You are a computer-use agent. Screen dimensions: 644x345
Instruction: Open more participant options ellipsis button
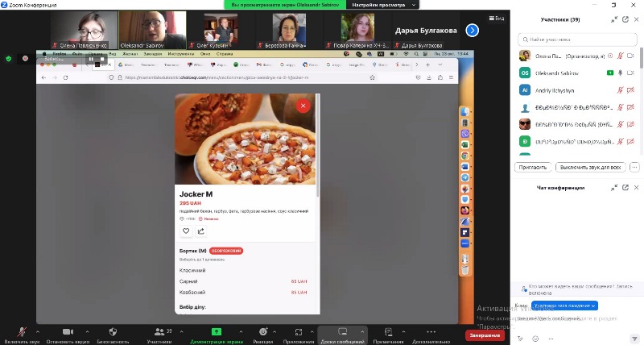[x=634, y=168]
